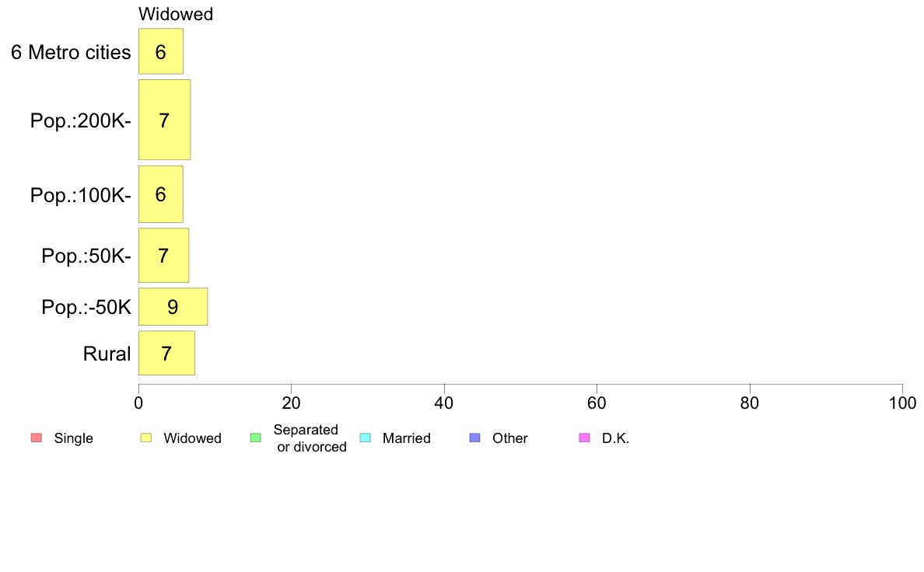Select the Rural yellow bar
The image size is (924, 572).
pyautogui.click(x=166, y=353)
